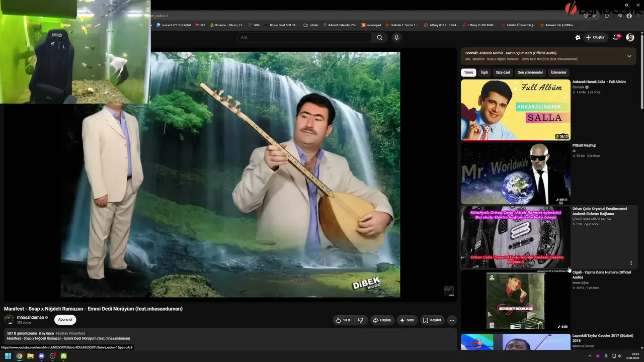Dislike the video with thumbs down

(361, 320)
